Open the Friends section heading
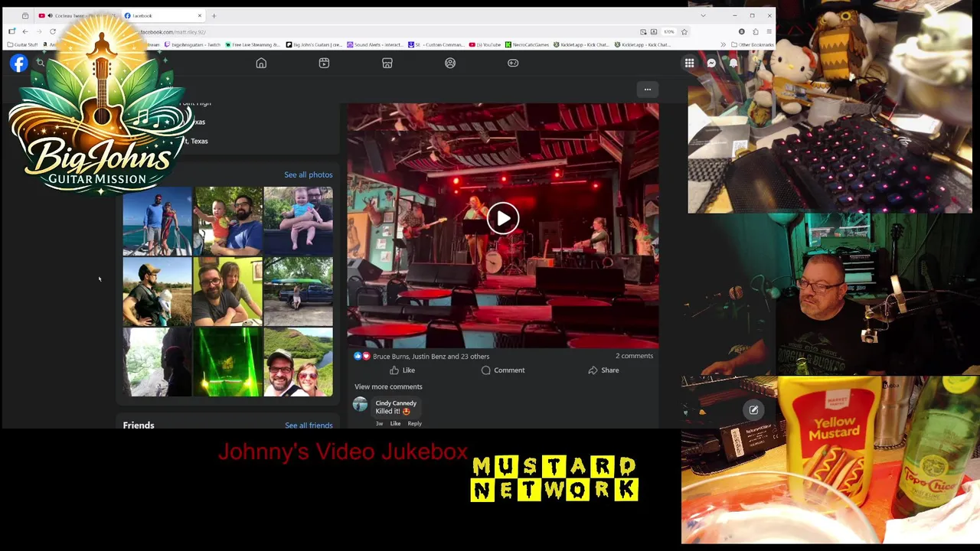This screenshot has width=980, height=551. pos(139,425)
